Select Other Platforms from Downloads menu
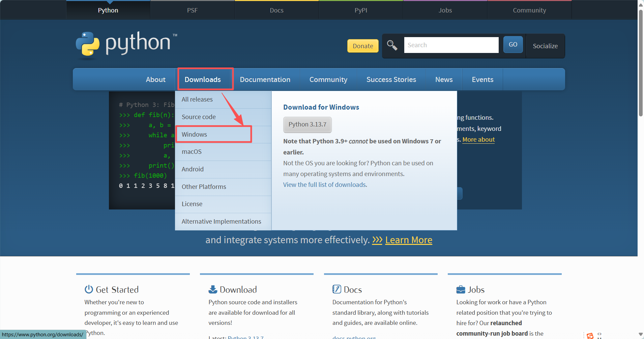The image size is (644, 339). click(x=223, y=187)
